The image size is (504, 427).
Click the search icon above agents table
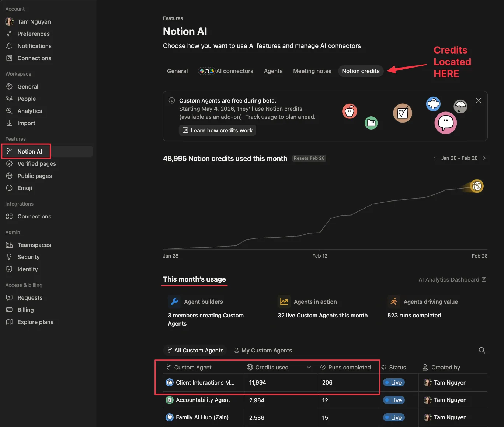coord(482,350)
